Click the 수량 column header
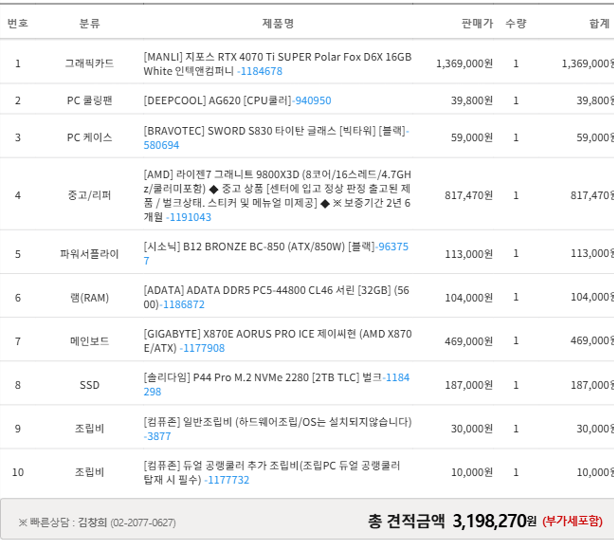Screen dimensions: 614x540 point(516,23)
